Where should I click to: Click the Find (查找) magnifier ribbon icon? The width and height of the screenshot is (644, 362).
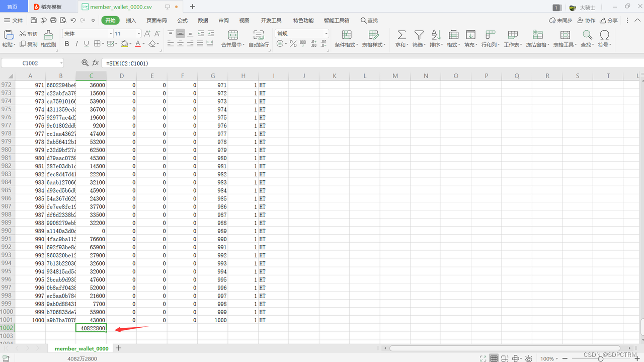click(x=587, y=35)
